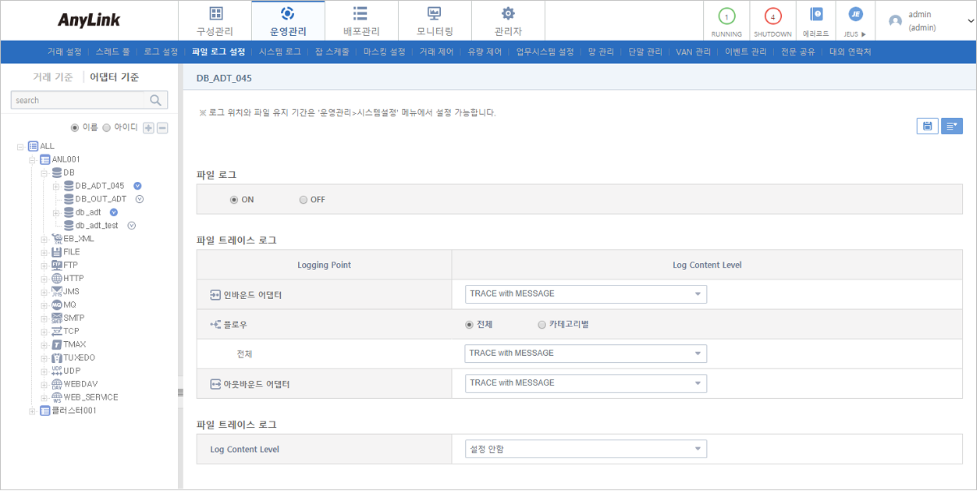Collapse all tree nodes minus button
Screen dimensions: 980x491
pyautogui.click(x=162, y=127)
